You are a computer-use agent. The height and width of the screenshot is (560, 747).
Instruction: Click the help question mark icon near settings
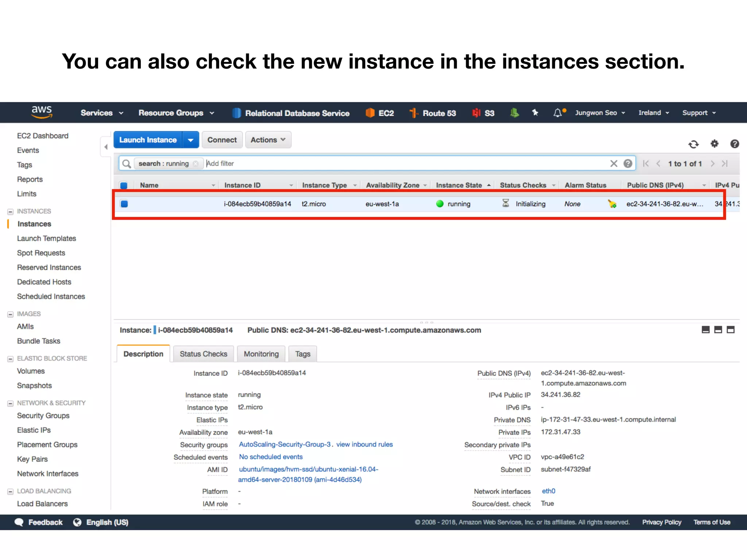click(x=735, y=144)
